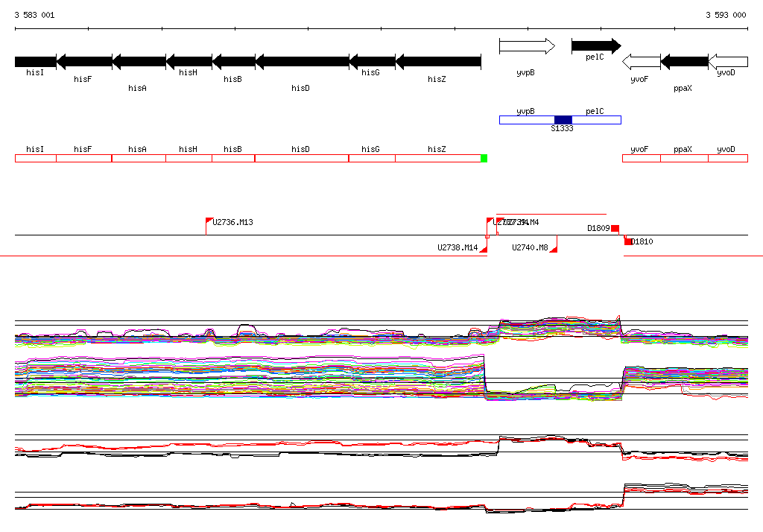Click the hisG box in annotation track
763x532 pixels.
[371, 158]
